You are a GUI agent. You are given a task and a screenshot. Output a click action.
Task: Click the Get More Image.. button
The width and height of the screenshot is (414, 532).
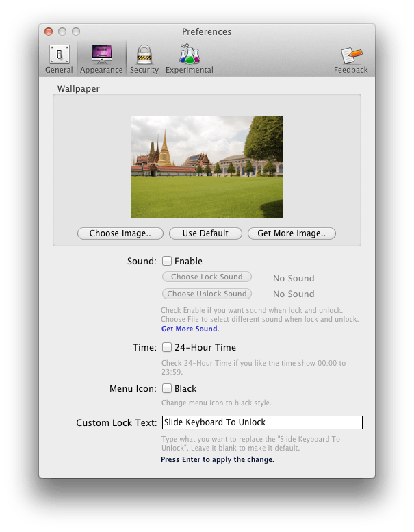pyautogui.click(x=292, y=233)
